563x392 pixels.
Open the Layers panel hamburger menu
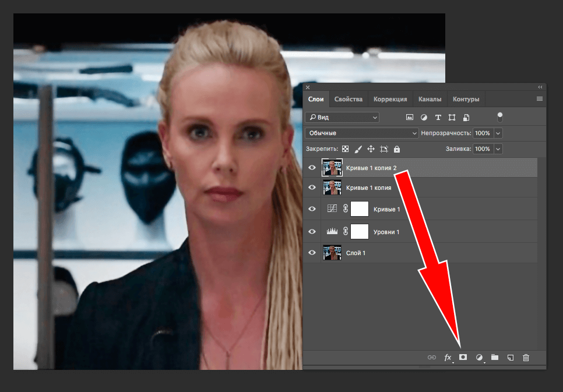point(540,99)
